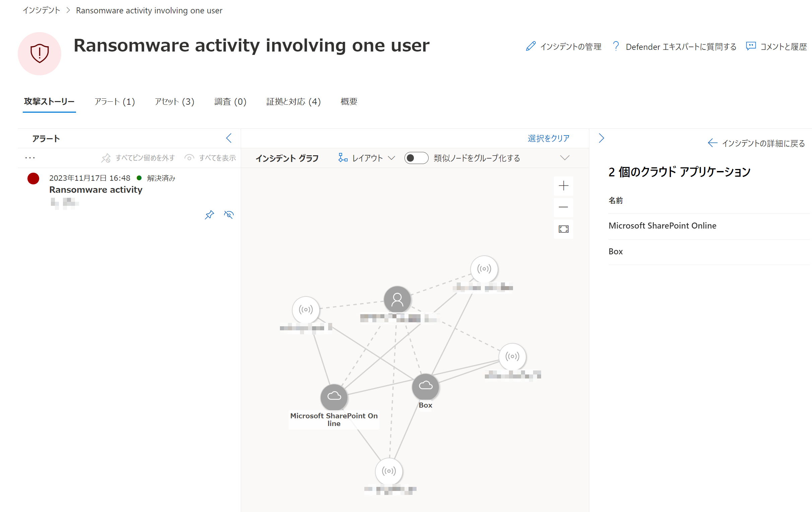The height and width of the screenshot is (512, 812).
Task: Click the user node in incident graph
Action: tap(397, 299)
